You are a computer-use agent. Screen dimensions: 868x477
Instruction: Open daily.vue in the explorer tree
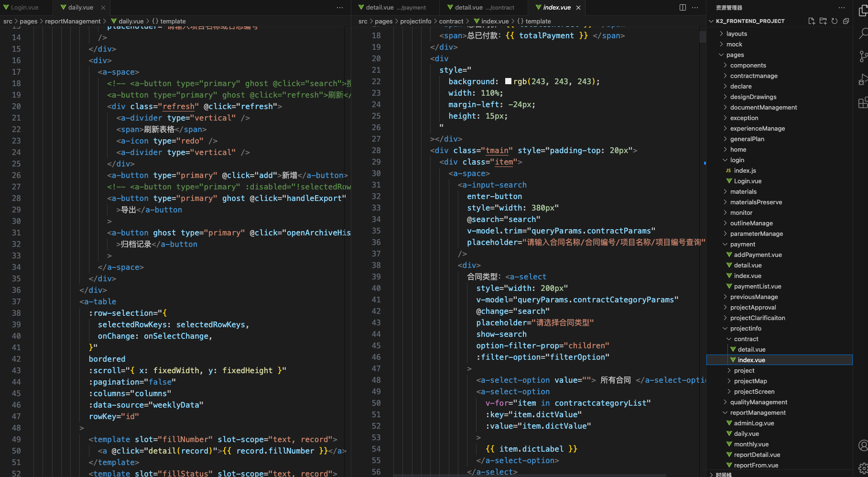[x=746, y=433]
